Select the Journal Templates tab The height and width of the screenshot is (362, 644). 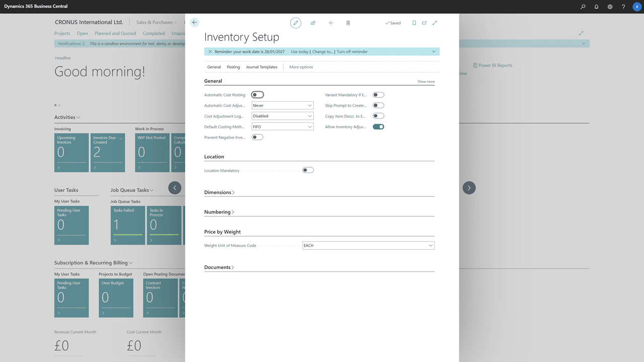(262, 67)
